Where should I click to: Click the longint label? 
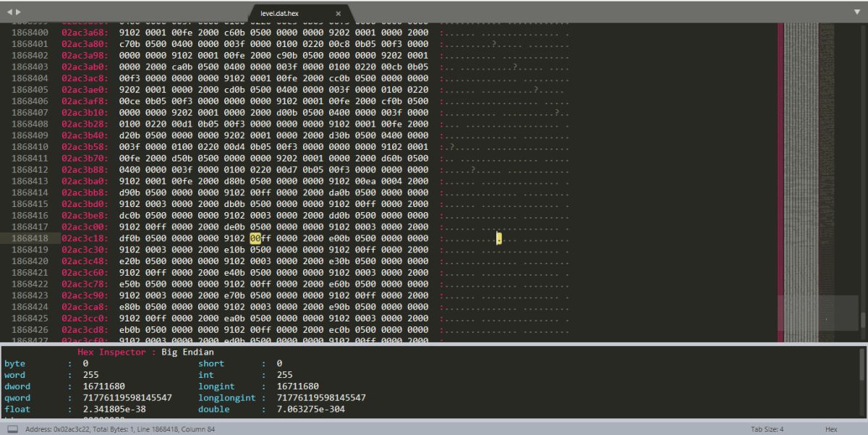tap(216, 387)
